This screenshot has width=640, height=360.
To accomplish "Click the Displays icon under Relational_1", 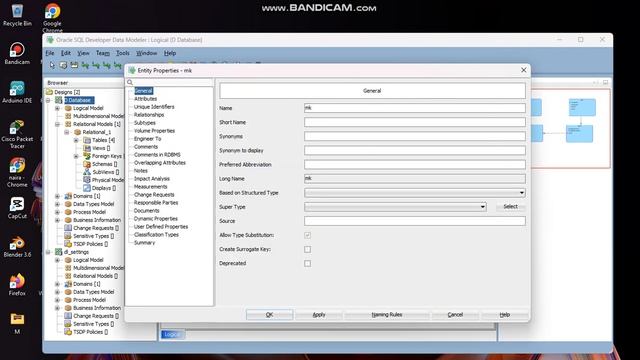I will [x=87, y=188].
